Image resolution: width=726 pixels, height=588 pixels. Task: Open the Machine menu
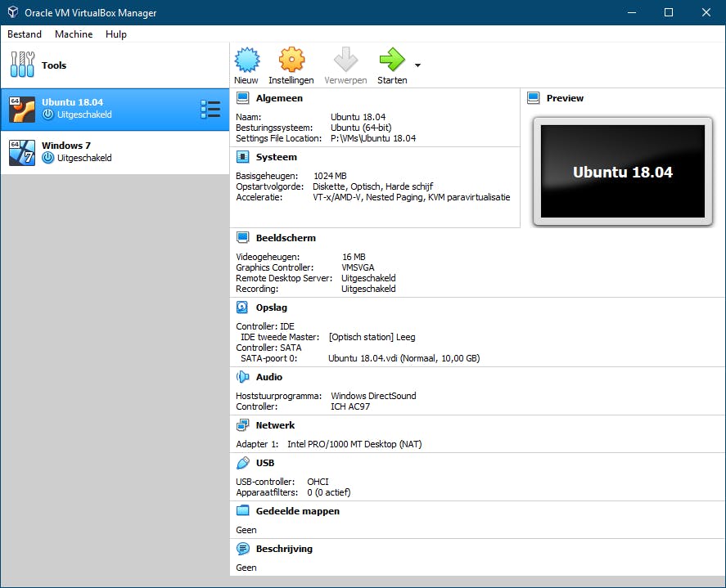pyautogui.click(x=74, y=34)
